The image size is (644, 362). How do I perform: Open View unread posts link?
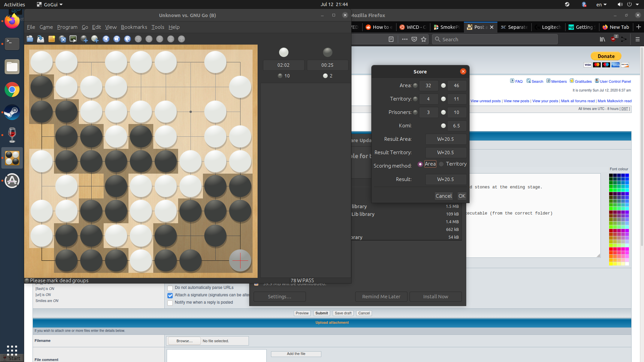pyautogui.click(x=485, y=101)
